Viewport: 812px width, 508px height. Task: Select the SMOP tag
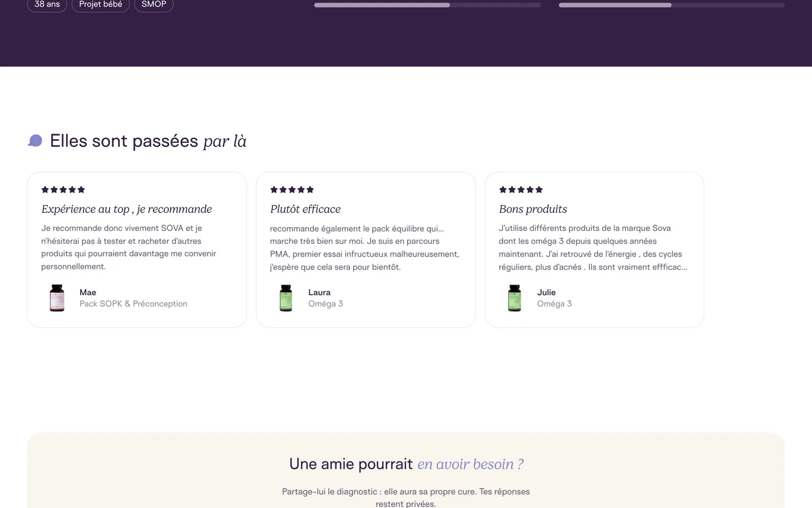(x=154, y=5)
